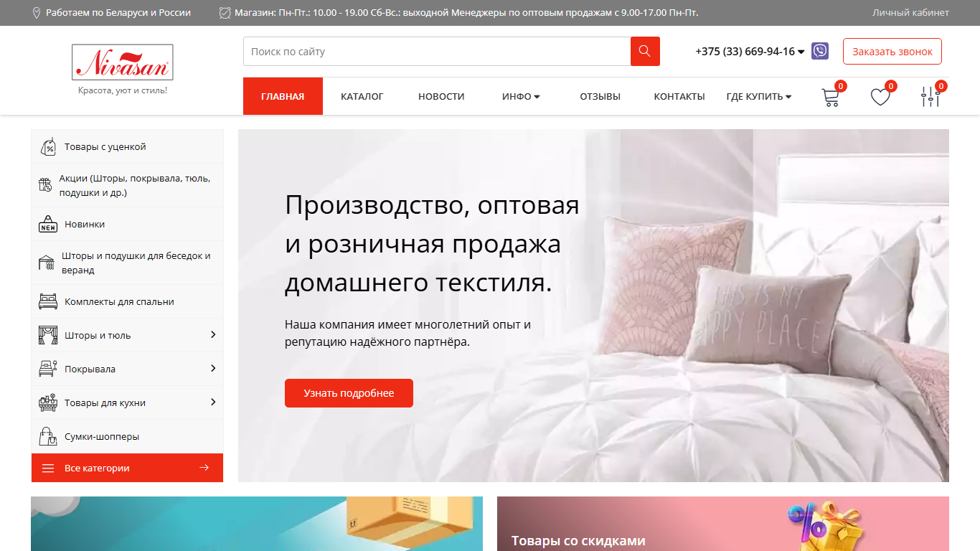This screenshot has height=551, width=980.
Task: Open the comparison sliders icon
Action: (x=930, y=97)
